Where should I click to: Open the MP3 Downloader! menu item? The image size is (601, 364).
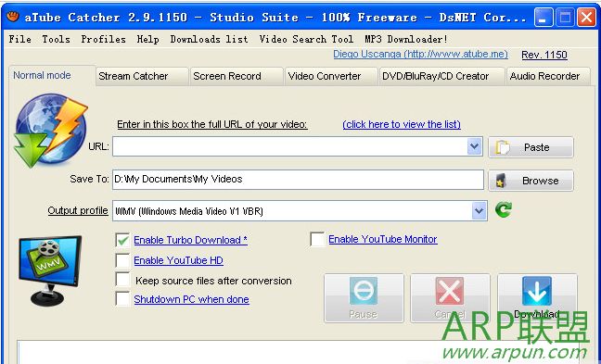point(406,39)
